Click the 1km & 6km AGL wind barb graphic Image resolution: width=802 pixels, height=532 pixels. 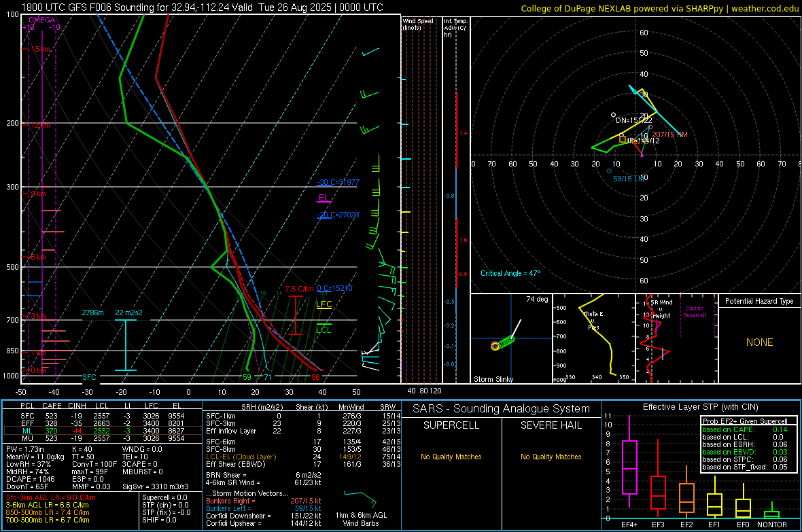(x=361, y=498)
